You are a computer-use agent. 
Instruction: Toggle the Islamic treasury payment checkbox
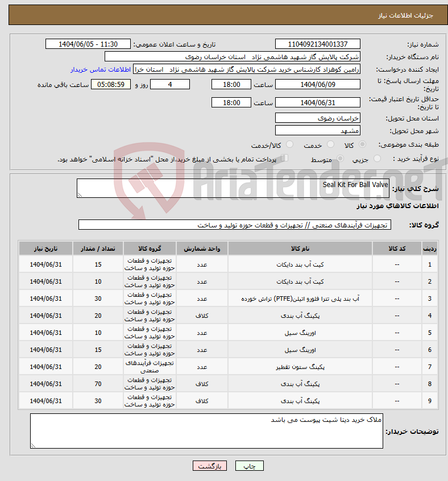click(x=285, y=158)
